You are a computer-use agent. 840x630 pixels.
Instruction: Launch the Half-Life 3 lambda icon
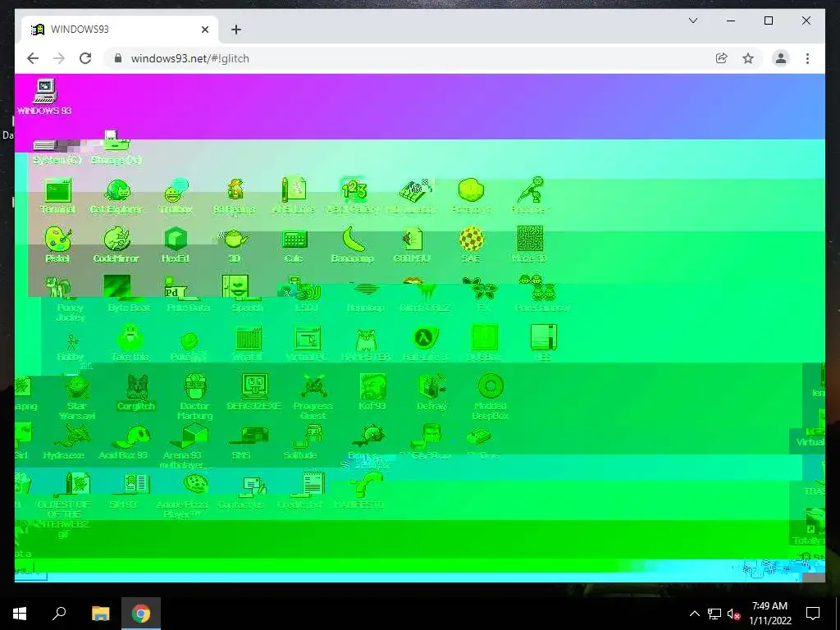[426, 338]
